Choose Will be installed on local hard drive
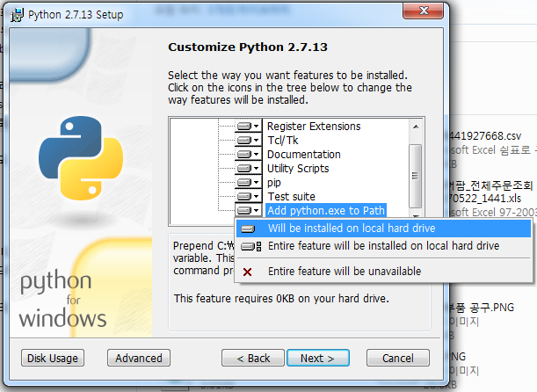537x392 pixels. (383, 229)
